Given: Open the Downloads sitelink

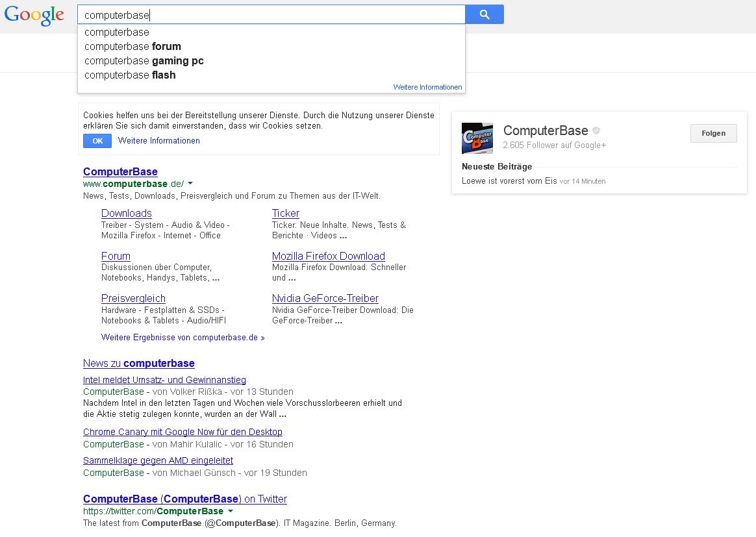Looking at the screenshot, I should 126,214.
